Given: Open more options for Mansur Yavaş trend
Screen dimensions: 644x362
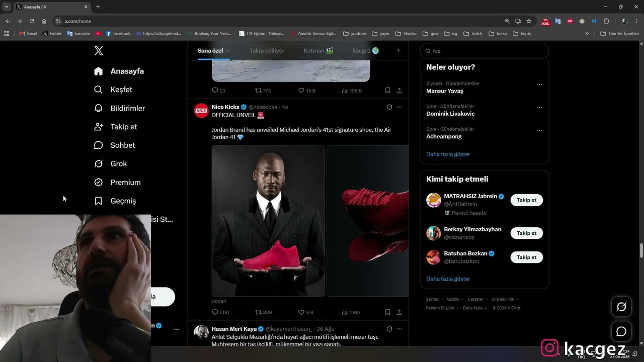Looking at the screenshot, I should pyautogui.click(x=539, y=84).
